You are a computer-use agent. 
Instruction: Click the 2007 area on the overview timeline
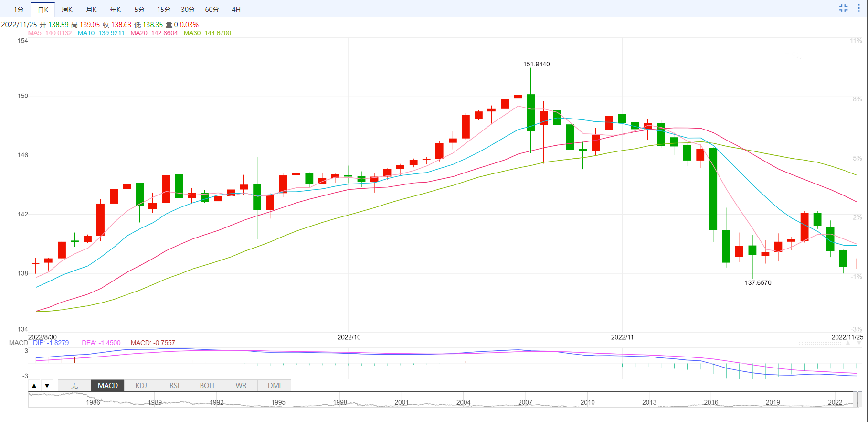(x=525, y=402)
